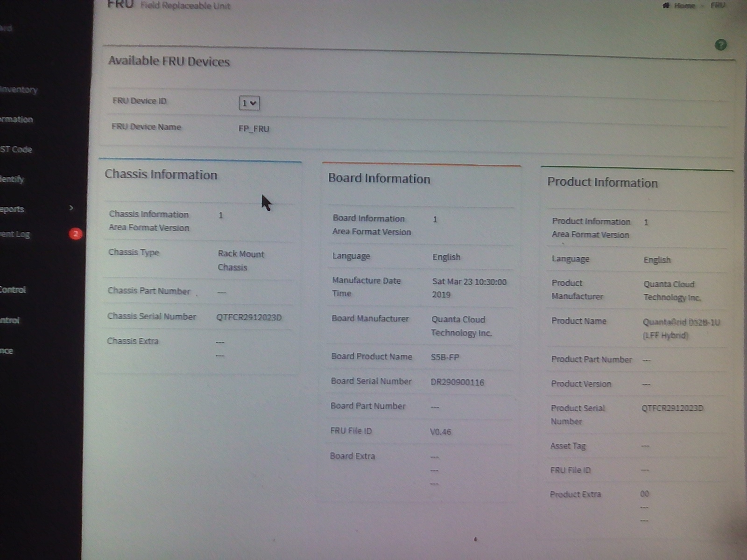This screenshot has width=747, height=560.
Task: Select product name 'QuantaGrid D52B-1U'
Action: 682,322
